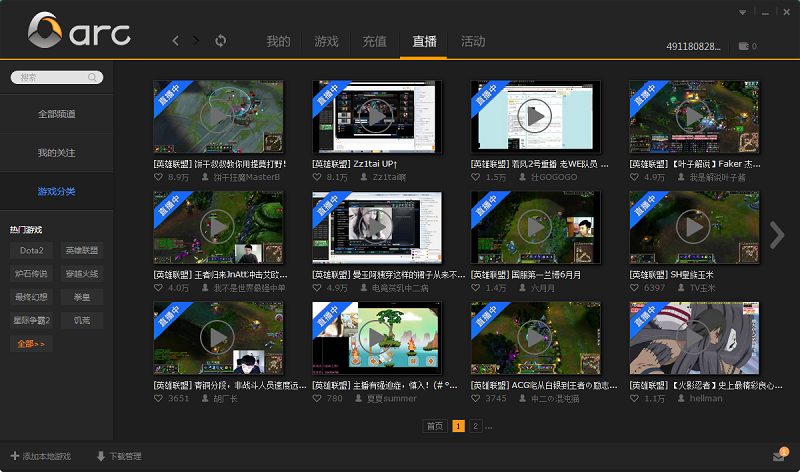This screenshot has height=472, width=800.
Task: Switch to the 游戏 tab
Action: [326, 41]
